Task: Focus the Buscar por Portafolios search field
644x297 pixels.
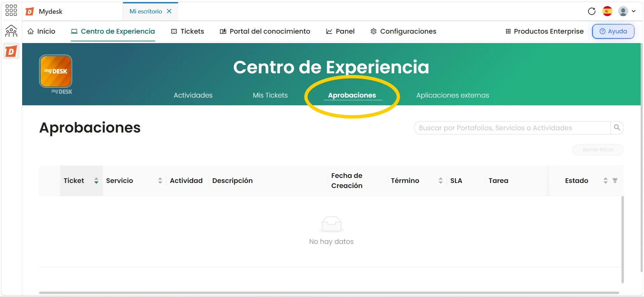Action: click(512, 128)
